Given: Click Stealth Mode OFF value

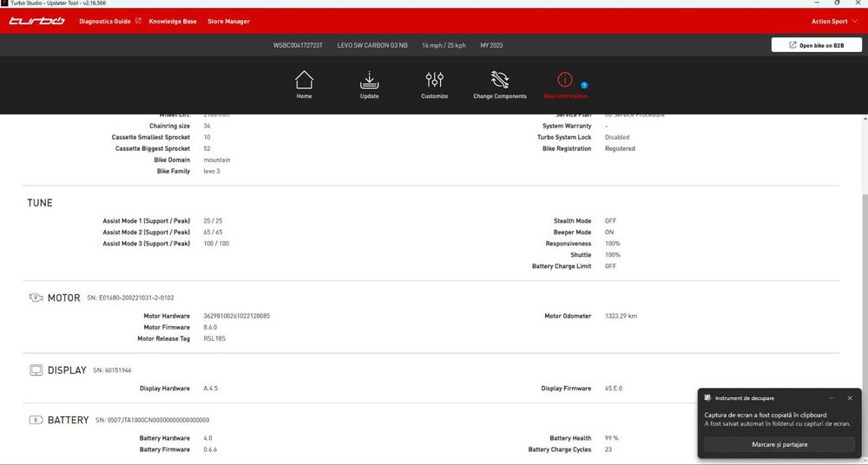Looking at the screenshot, I should tap(610, 221).
